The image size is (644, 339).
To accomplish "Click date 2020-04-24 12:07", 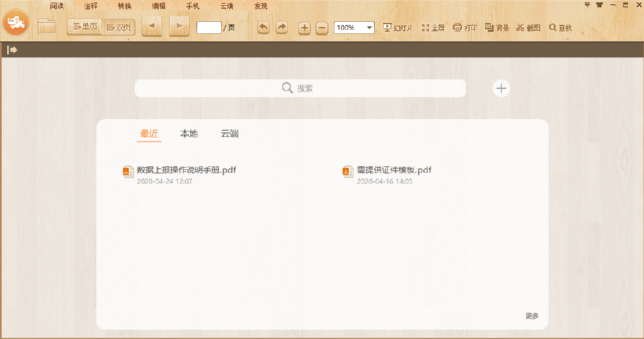I will pyautogui.click(x=165, y=181).
